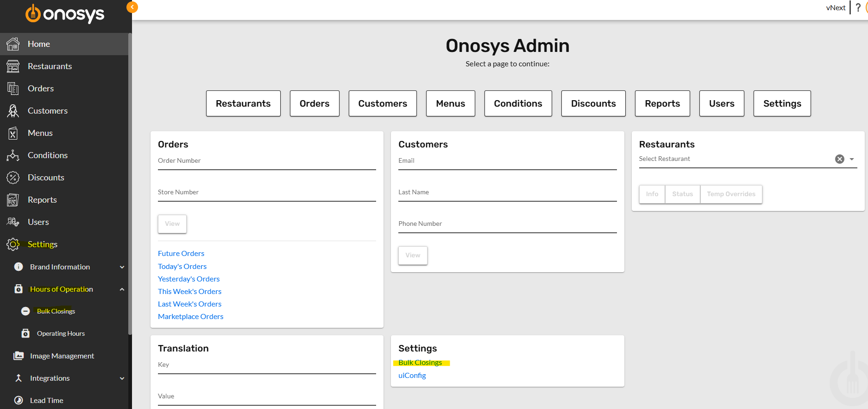This screenshot has height=409, width=868.
Task: Click the Reports chart icon in sidebar
Action: 13,200
